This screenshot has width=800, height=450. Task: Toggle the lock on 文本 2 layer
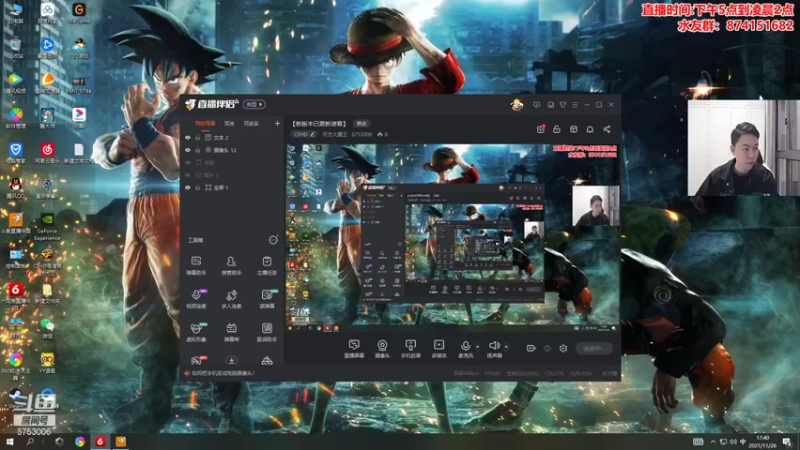197,138
